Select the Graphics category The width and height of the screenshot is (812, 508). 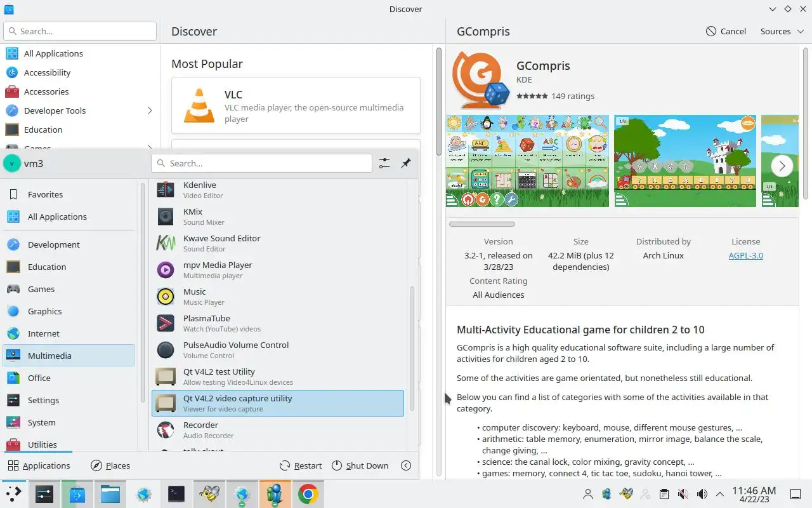[69, 311]
